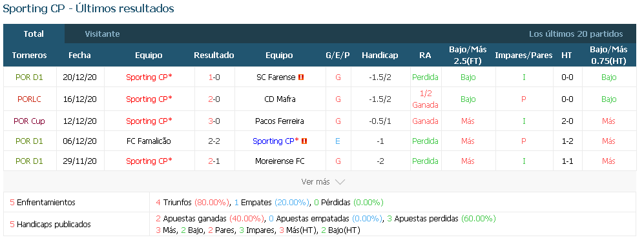Click the Handicap column header
The height and width of the screenshot is (242, 644).
380,55
